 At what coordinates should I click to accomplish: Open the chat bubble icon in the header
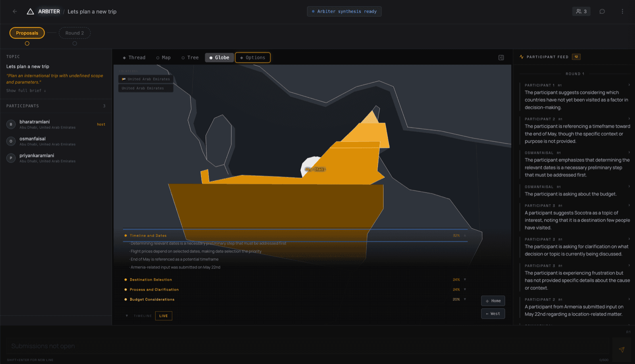coord(602,11)
